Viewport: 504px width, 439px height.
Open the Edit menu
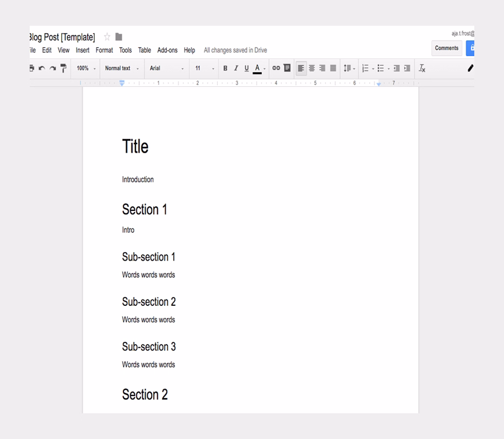47,50
